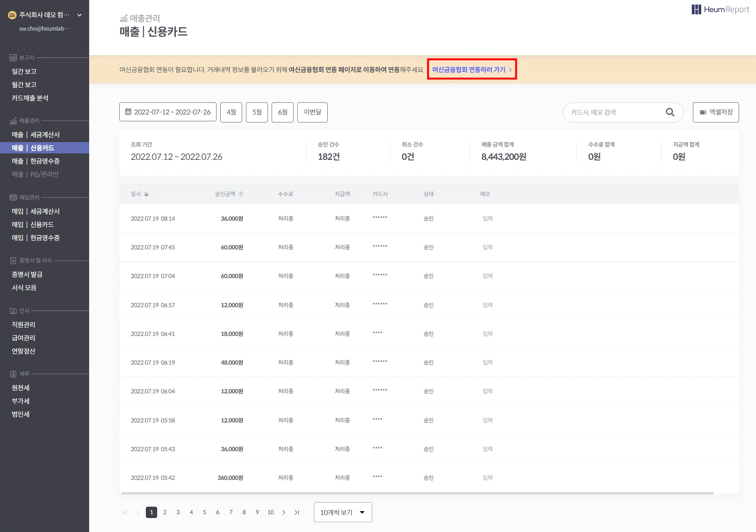Click the 엑셀저장 export button
756x532 pixels.
pyautogui.click(x=716, y=112)
